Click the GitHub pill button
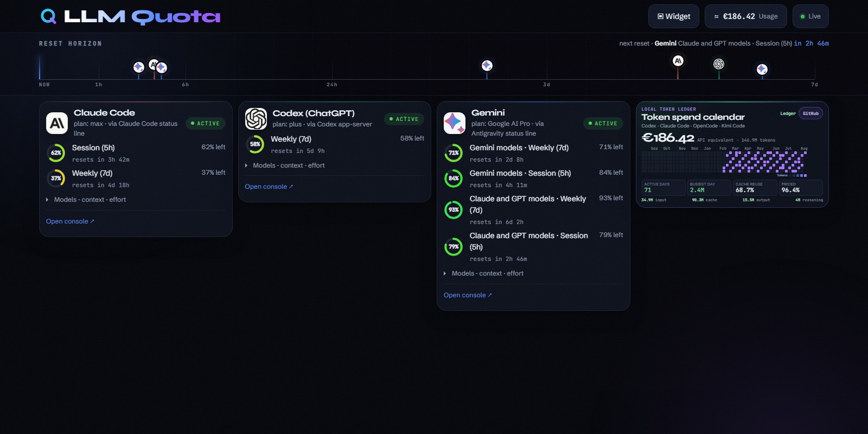This screenshot has height=434, width=868. point(810,113)
